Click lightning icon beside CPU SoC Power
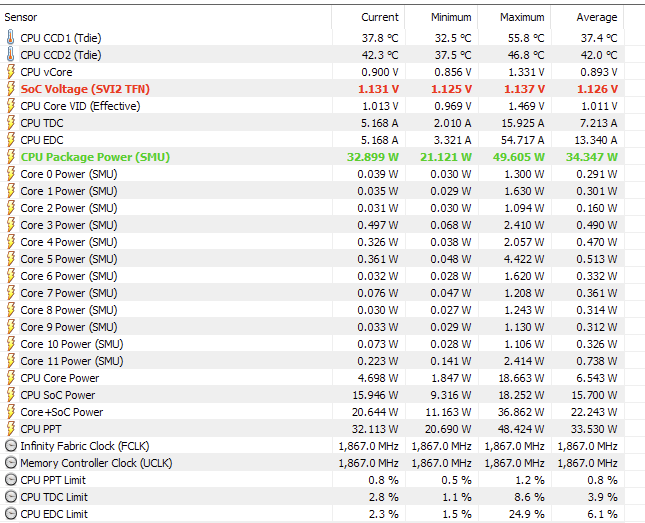Image resolution: width=645 pixels, height=523 pixels. (11, 395)
